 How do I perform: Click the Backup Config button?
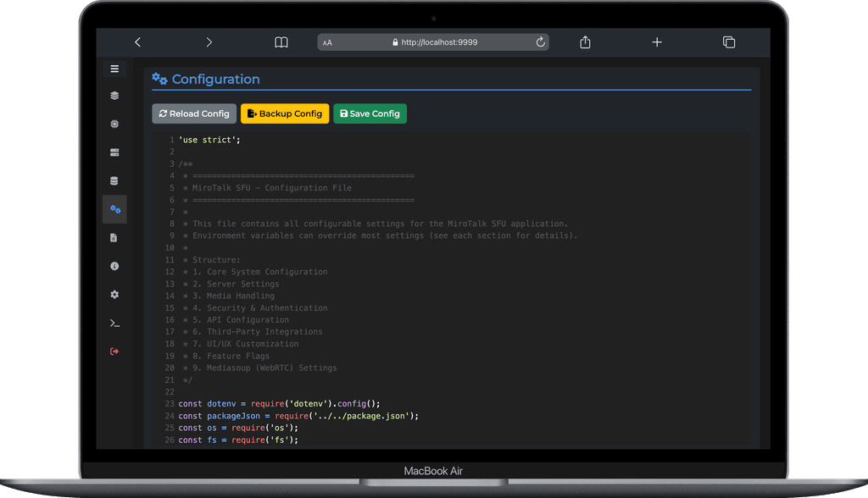click(285, 113)
